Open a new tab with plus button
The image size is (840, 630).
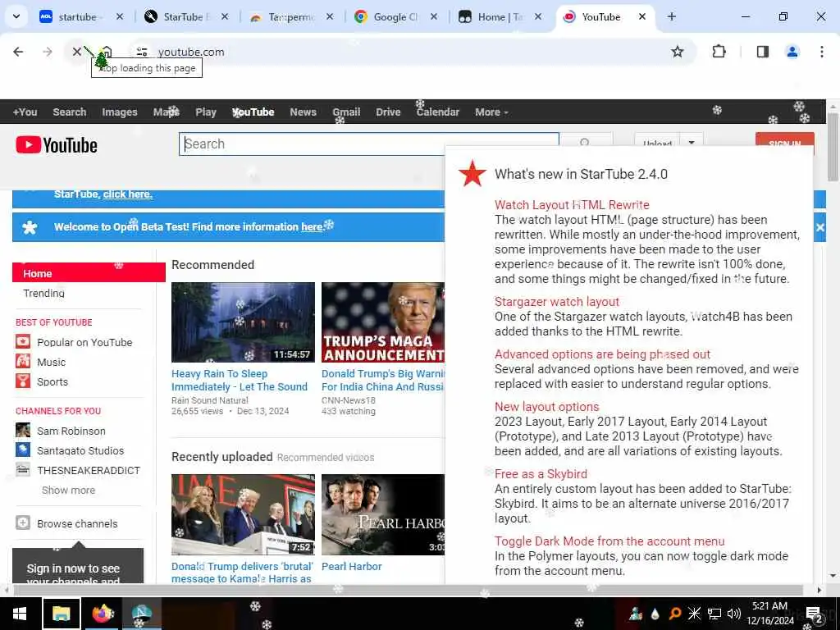(x=671, y=16)
